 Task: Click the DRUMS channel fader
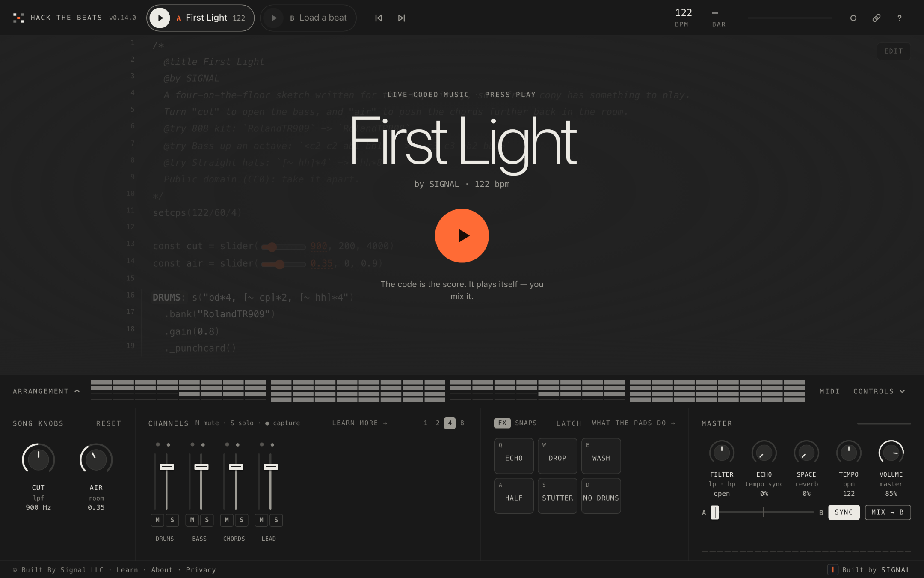[x=167, y=467]
